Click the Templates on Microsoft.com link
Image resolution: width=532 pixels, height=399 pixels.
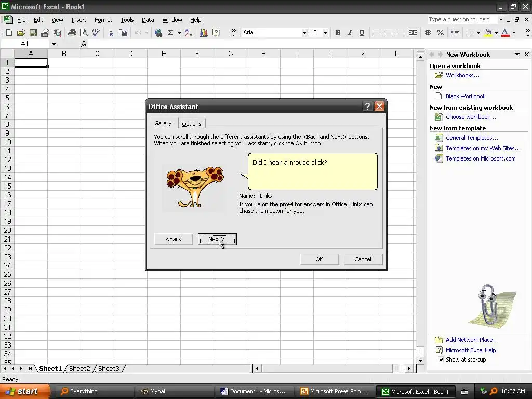coord(481,158)
